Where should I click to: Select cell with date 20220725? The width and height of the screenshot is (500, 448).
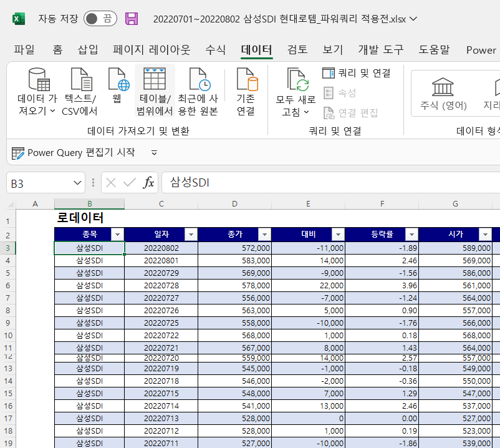click(x=161, y=323)
